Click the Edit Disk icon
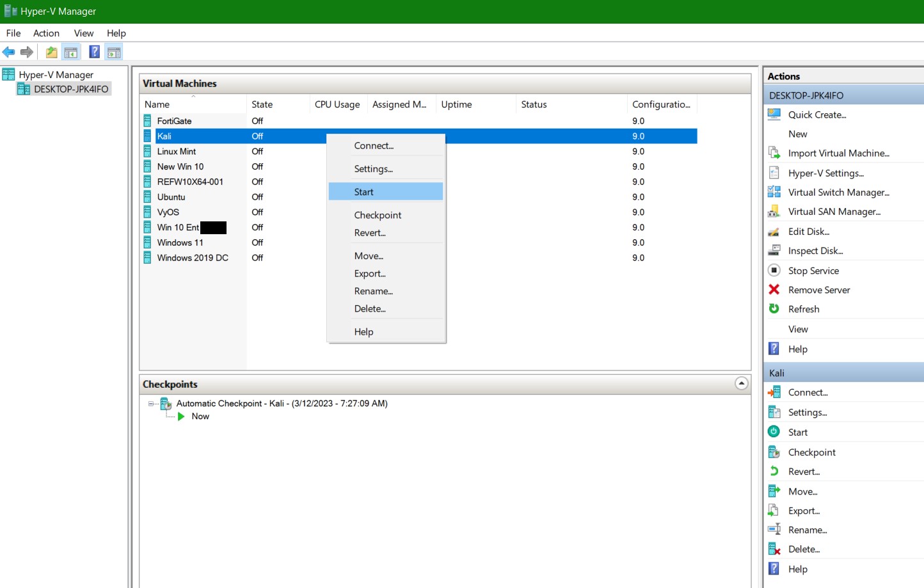The image size is (924, 588). (x=774, y=232)
